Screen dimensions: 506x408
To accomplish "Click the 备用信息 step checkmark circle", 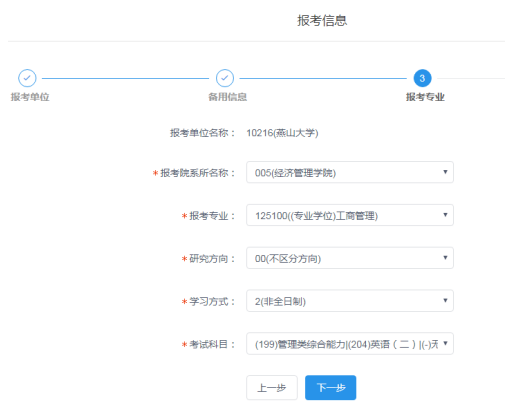I will 225,78.
